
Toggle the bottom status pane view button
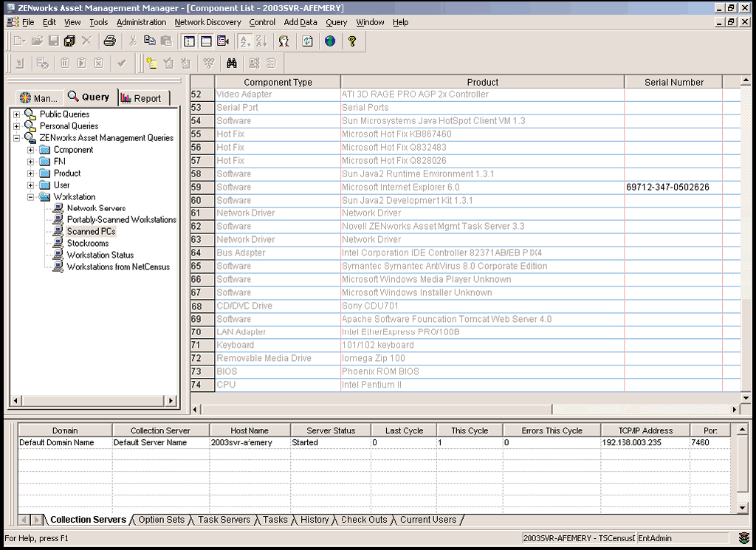point(207,41)
